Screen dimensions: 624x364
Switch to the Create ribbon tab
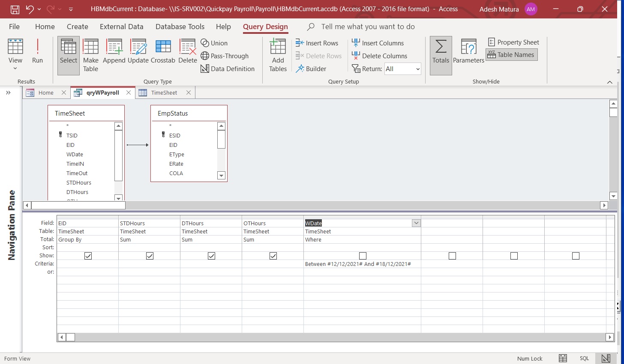pyautogui.click(x=78, y=27)
